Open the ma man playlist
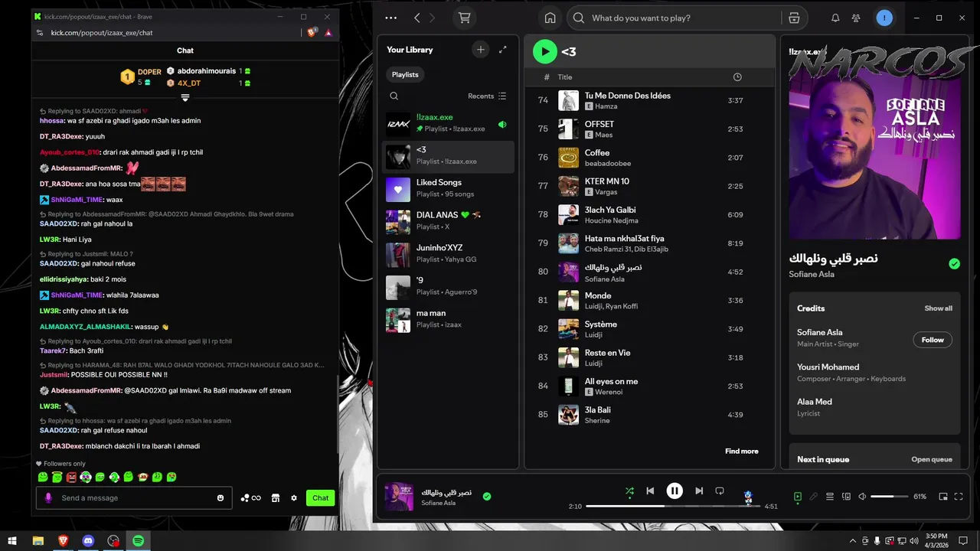This screenshot has width=980, height=551. coord(448,319)
